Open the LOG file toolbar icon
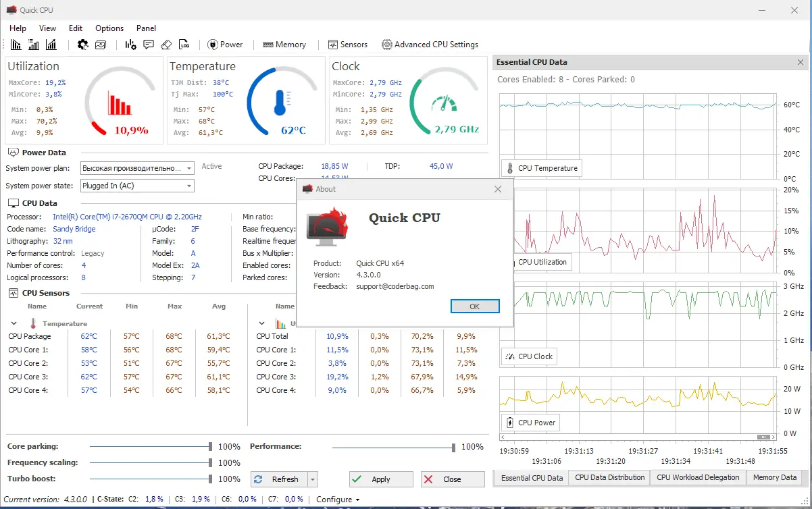Screen dimensions: 812x509 click(x=184, y=45)
